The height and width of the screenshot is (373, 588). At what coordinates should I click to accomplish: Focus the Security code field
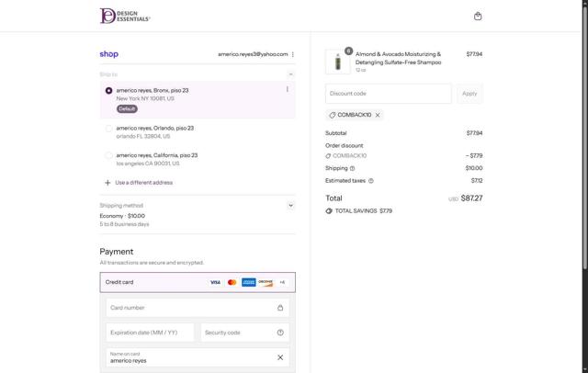pos(245,333)
